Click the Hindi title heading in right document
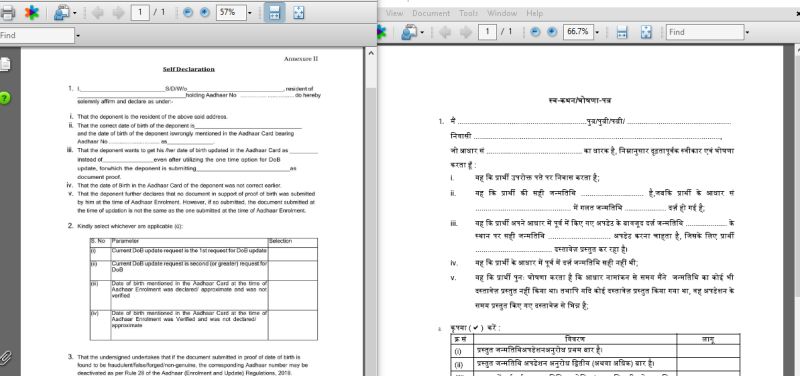The image size is (800, 376). pyautogui.click(x=580, y=101)
